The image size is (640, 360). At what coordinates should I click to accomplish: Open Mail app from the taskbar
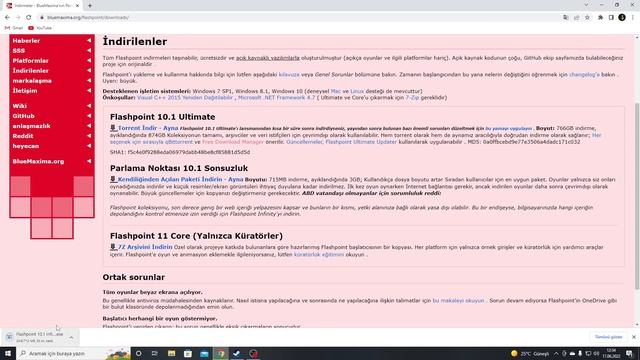(x=204, y=353)
